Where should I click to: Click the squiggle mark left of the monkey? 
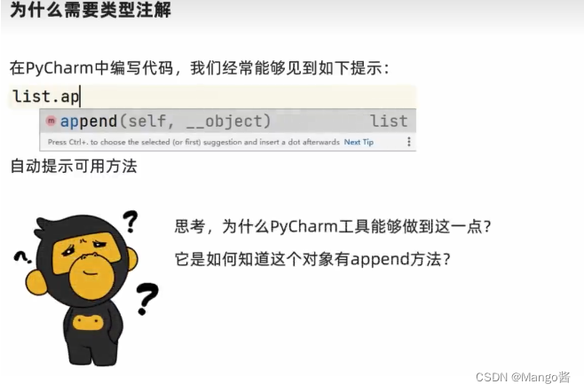coord(22,257)
